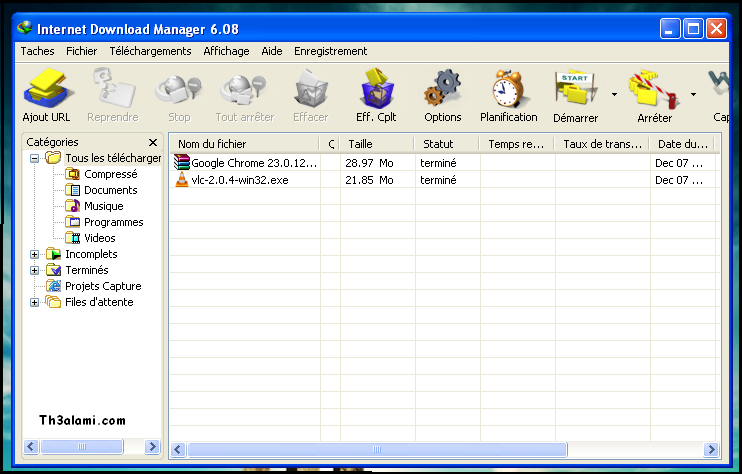Click the Tout arrêter toolbar icon

pyautogui.click(x=244, y=90)
